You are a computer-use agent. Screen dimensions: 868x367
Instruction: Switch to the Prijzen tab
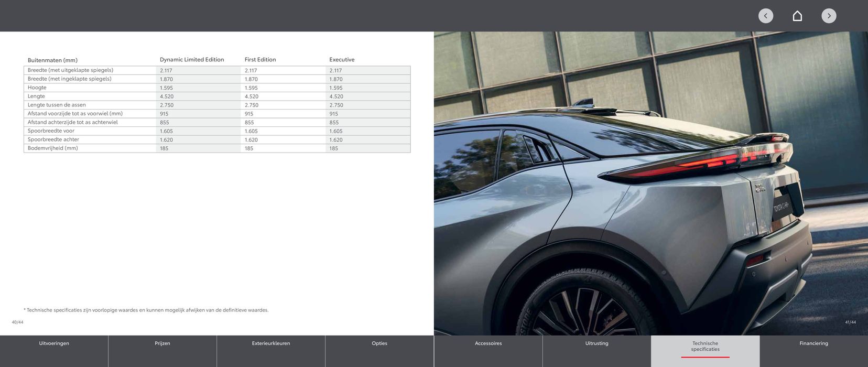(162, 344)
